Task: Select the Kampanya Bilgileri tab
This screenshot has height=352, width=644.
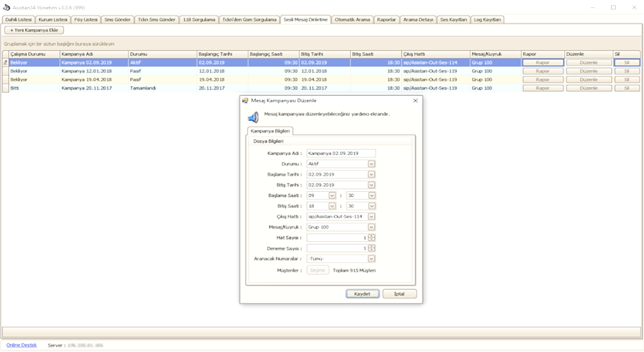Action: [x=270, y=131]
